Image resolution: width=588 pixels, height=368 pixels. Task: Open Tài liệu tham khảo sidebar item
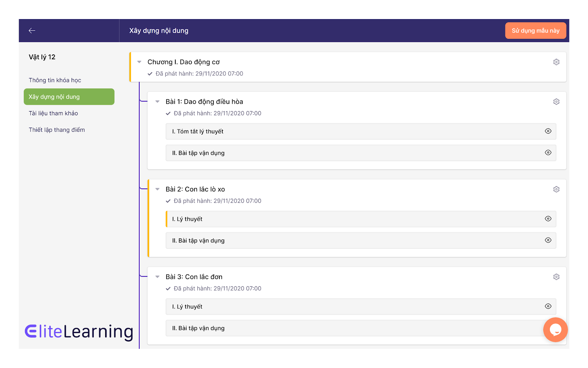pyautogui.click(x=53, y=113)
